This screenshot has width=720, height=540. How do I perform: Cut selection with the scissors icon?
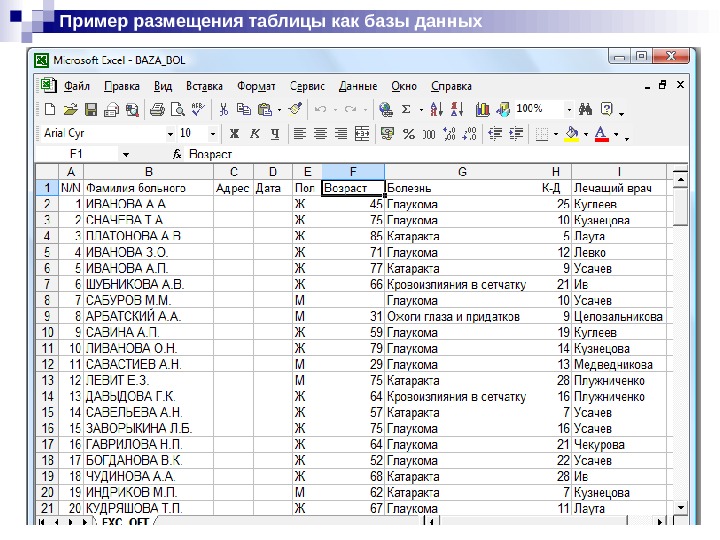[x=224, y=109]
